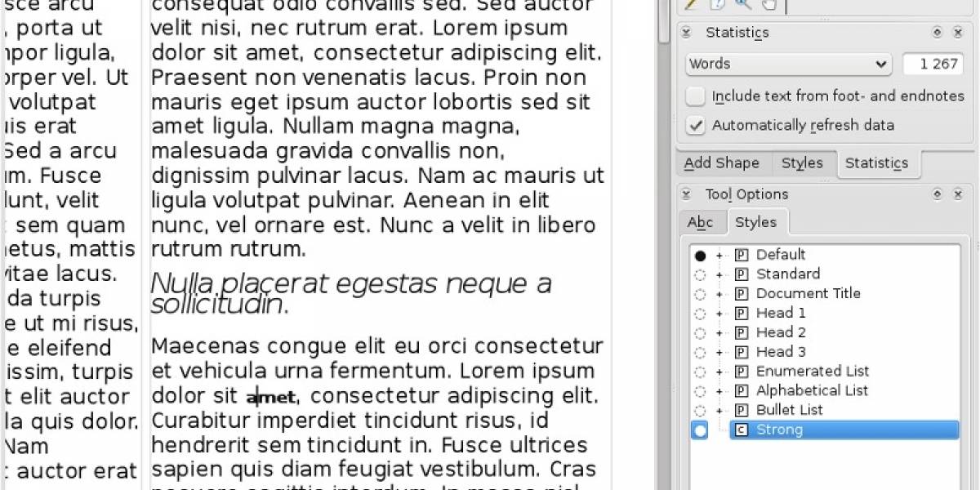Open the Words statistics type dropdown

click(789, 64)
